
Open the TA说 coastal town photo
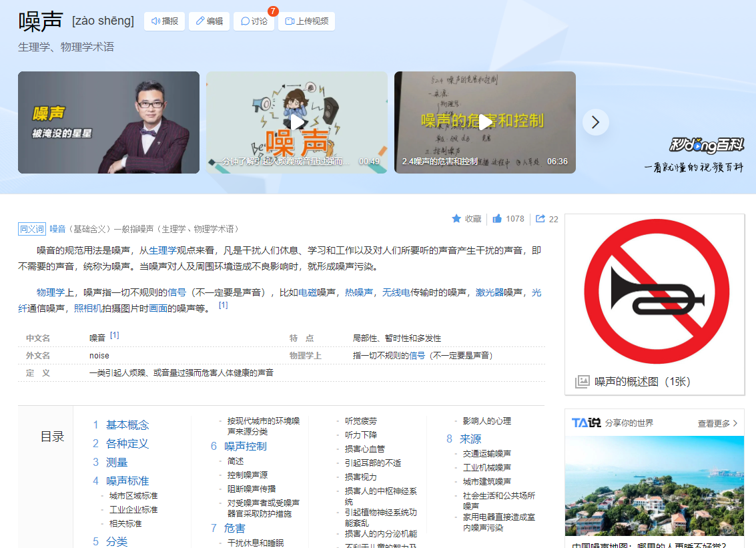click(x=655, y=486)
